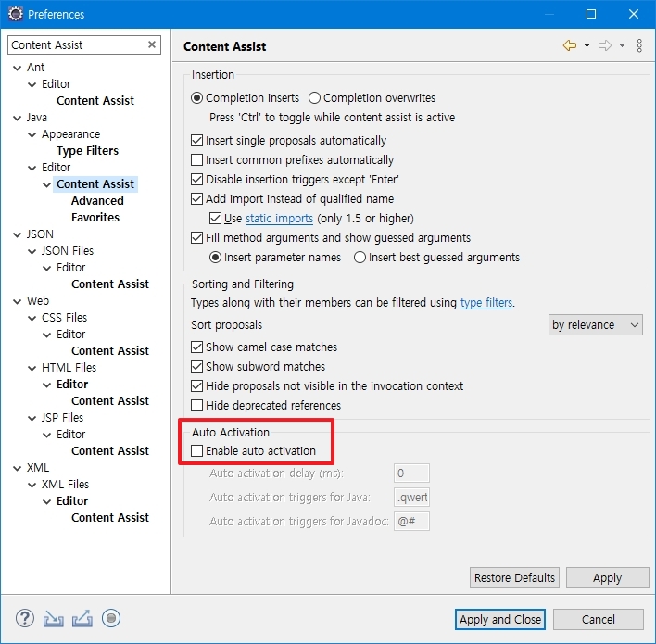Select Insert parameter names radio button
The image size is (656, 644).
(x=215, y=257)
